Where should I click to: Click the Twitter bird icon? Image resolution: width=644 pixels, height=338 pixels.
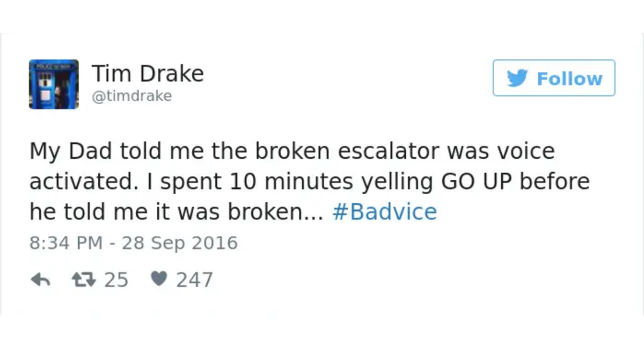(518, 78)
